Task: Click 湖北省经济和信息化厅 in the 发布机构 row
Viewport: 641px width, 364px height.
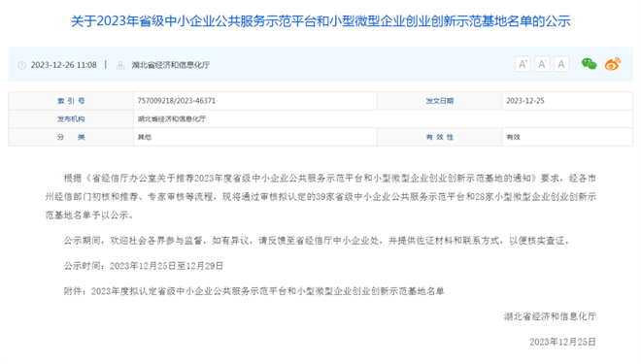Action: click(x=172, y=118)
